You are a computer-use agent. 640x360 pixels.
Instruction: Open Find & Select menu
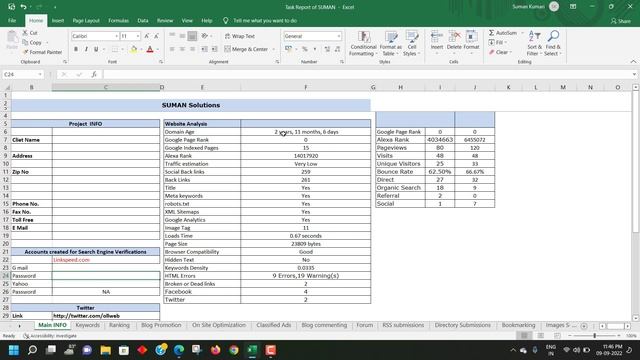tap(553, 43)
